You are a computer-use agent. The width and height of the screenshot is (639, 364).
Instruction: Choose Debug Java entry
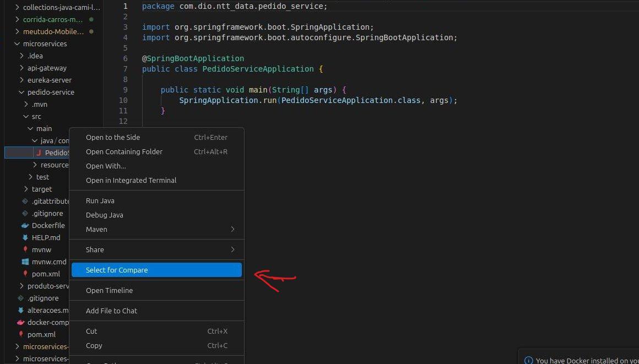click(156, 215)
